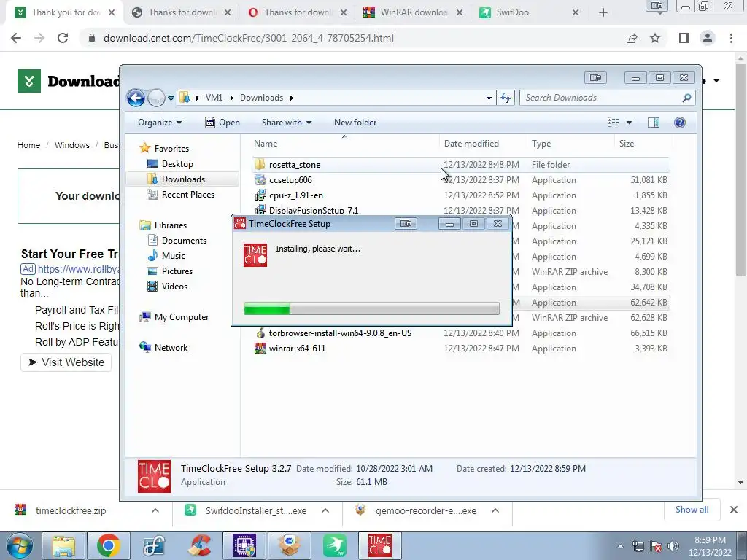Click the search magnifier icon in Explorer
Image resolution: width=747 pixels, height=560 pixels.
point(686,98)
